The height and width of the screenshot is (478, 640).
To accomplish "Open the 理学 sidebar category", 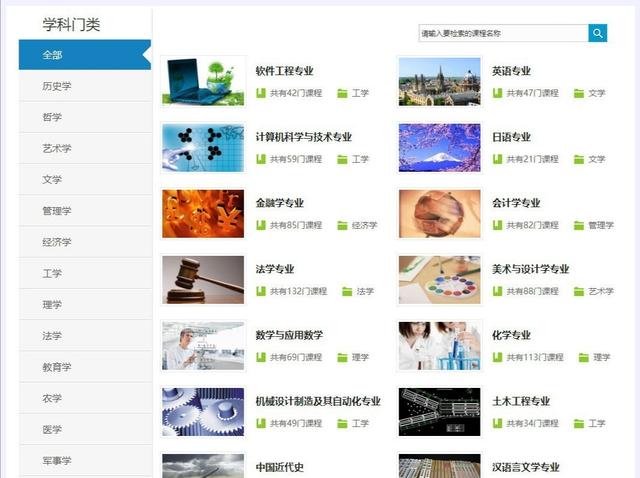I will (85, 305).
